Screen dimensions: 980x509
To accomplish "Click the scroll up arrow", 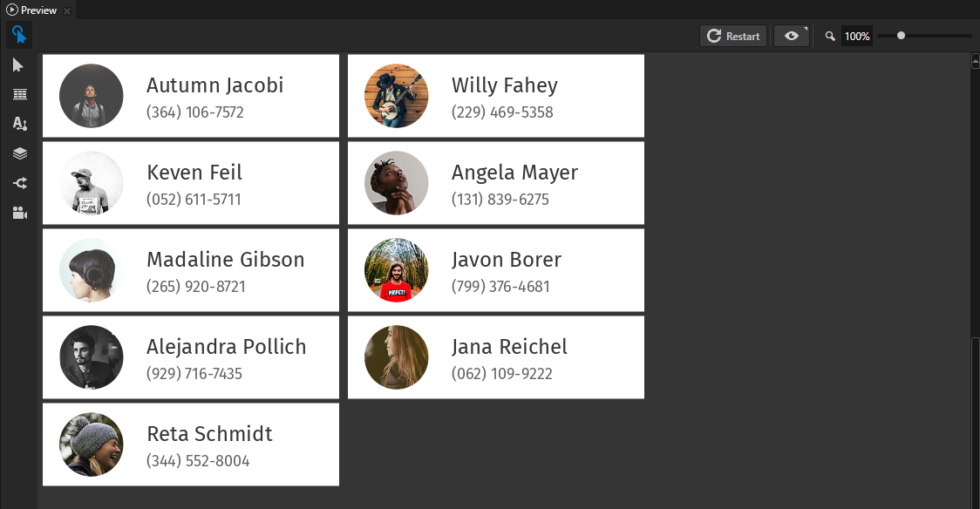I will coord(976,63).
